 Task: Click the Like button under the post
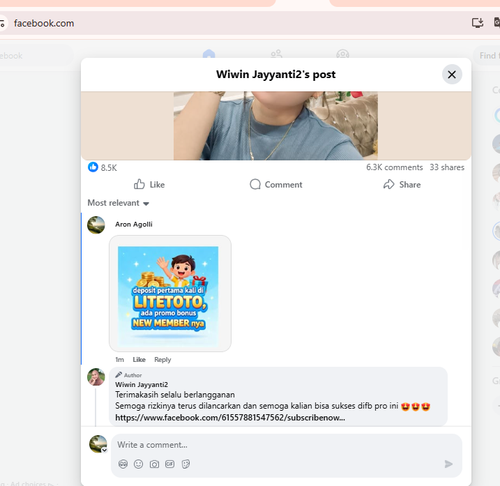click(x=149, y=184)
